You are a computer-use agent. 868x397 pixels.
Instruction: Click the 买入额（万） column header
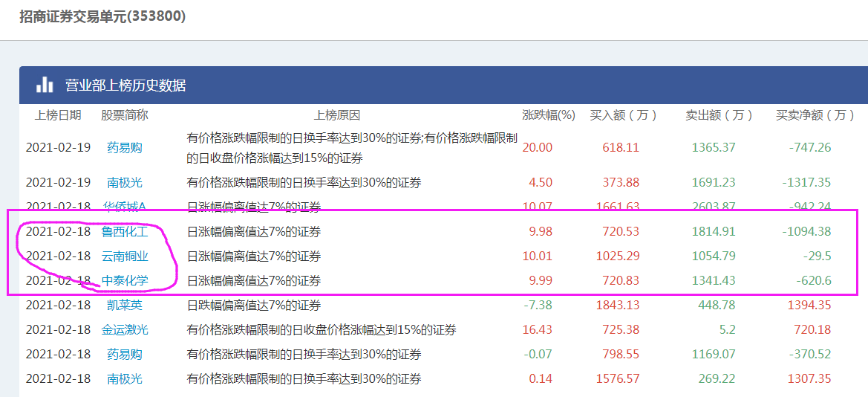[623, 115]
